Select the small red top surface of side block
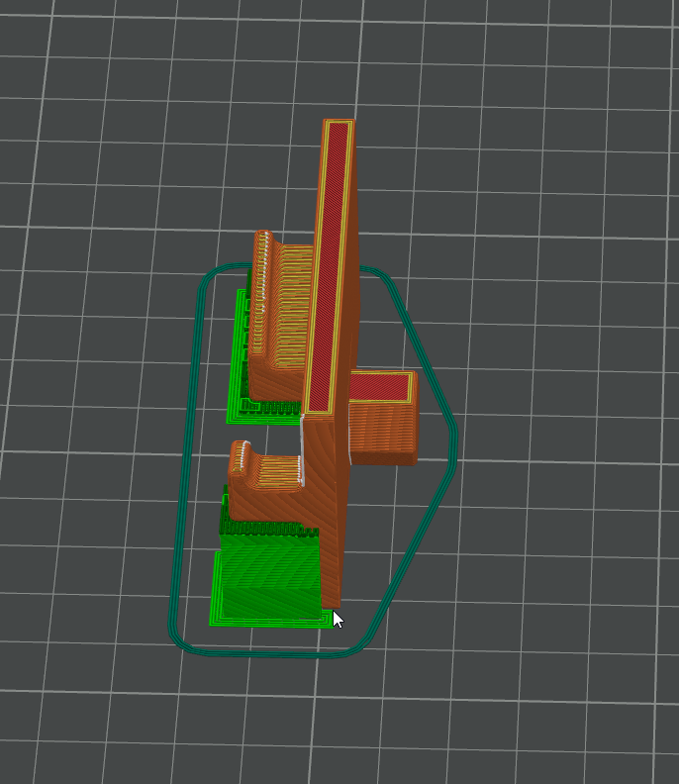The height and width of the screenshot is (784, 679). coord(379,387)
